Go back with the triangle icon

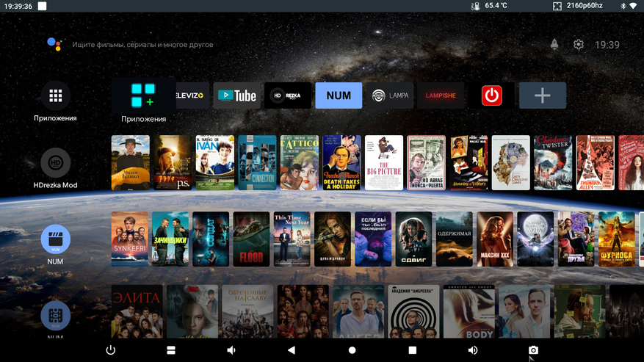point(292,350)
